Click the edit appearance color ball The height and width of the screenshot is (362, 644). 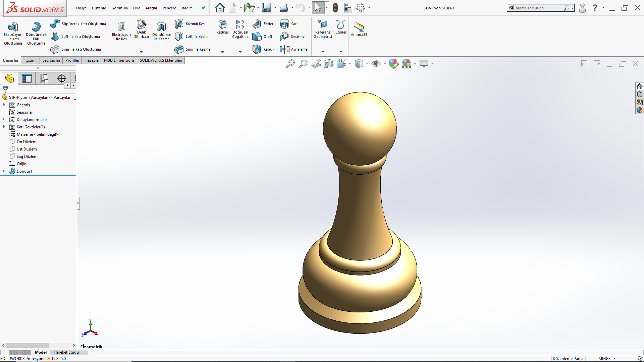393,64
